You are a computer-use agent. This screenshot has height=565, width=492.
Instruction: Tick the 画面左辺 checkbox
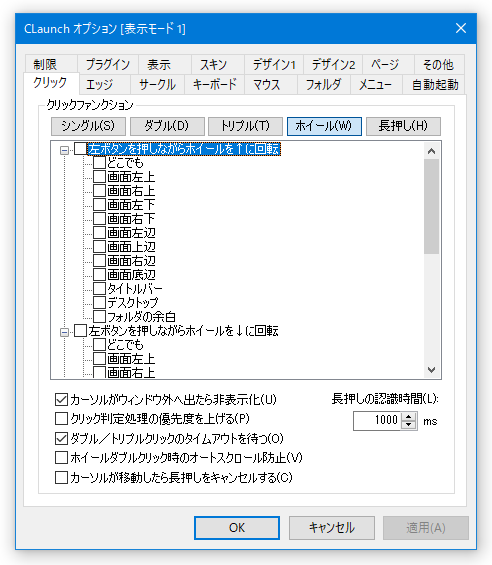[x=99, y=232]
